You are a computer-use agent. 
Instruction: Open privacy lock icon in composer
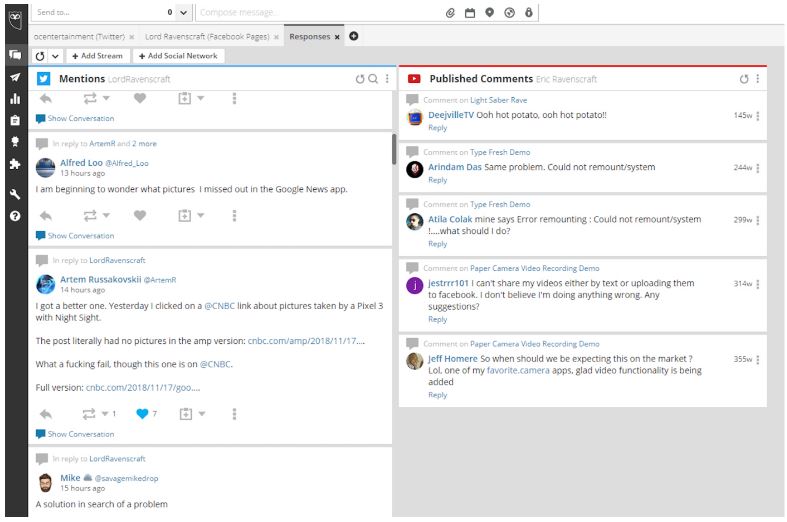(x=529, y=13)
